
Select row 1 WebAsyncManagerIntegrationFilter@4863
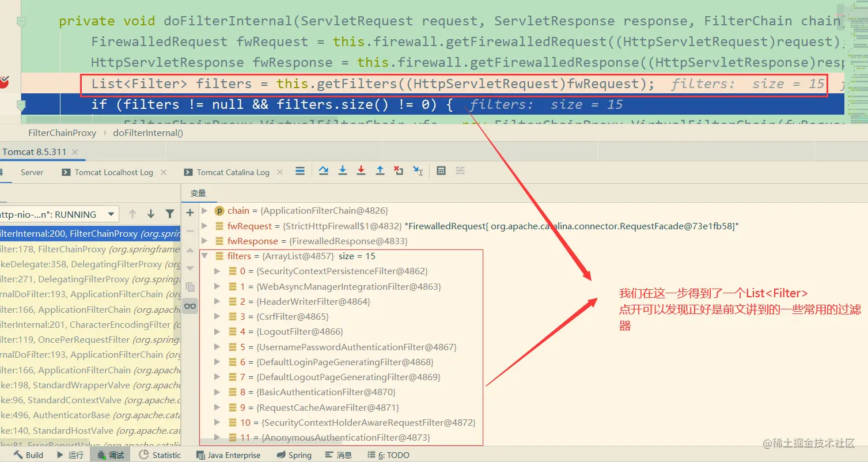340,286
